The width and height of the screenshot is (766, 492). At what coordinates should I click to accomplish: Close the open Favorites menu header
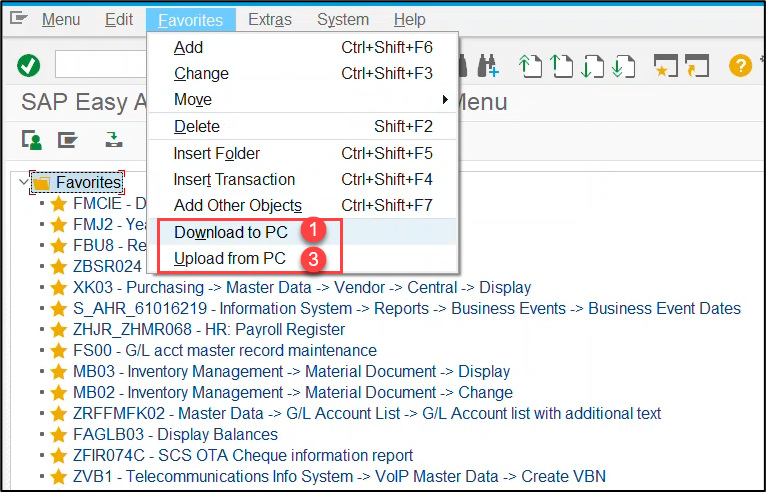coord(191,20)
